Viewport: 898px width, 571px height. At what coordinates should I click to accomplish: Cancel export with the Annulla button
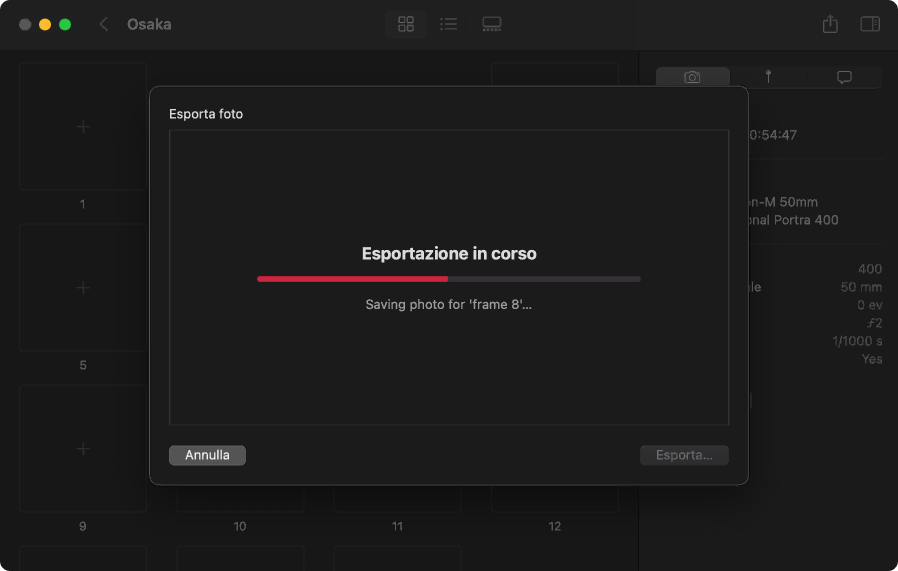click(x=207, y=455)
